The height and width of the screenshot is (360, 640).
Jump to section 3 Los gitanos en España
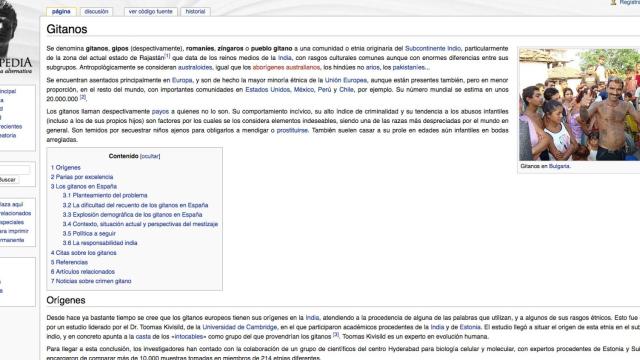pos(84,187)
